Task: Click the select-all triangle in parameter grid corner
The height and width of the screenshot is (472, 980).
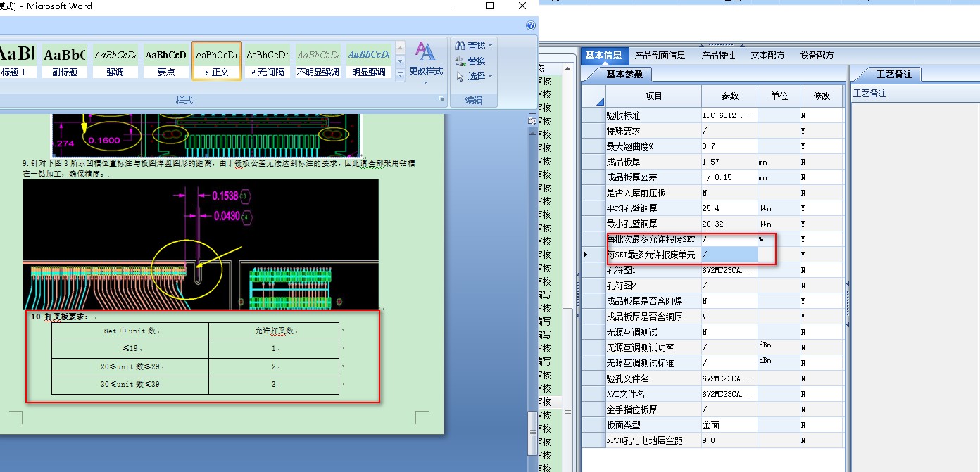Action: click(599, 101)
